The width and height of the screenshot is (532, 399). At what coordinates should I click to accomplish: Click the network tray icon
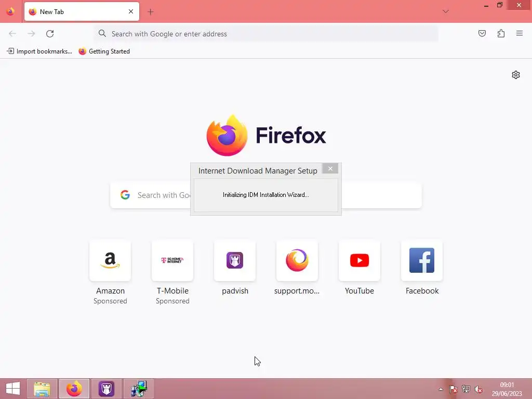tap(466, 389)
